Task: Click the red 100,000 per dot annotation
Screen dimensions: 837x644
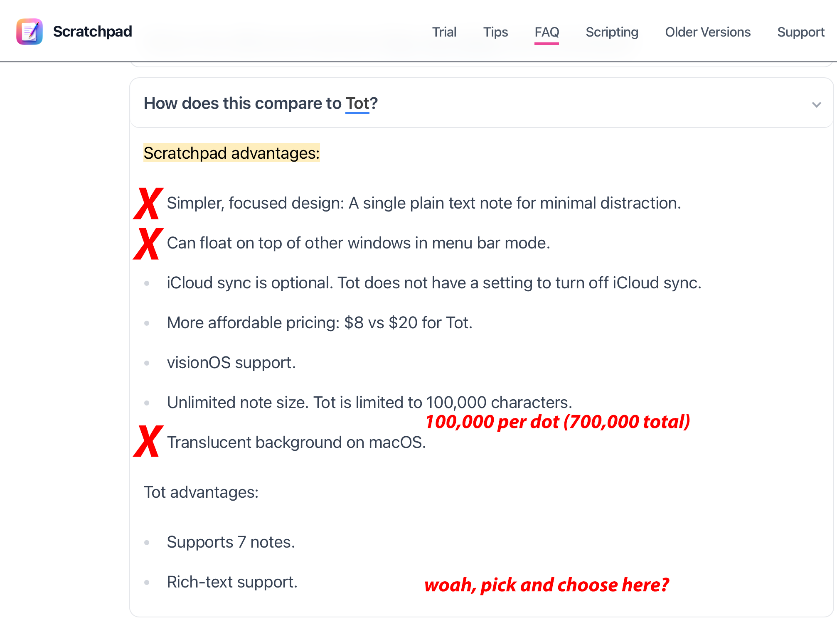Action: 557,422
